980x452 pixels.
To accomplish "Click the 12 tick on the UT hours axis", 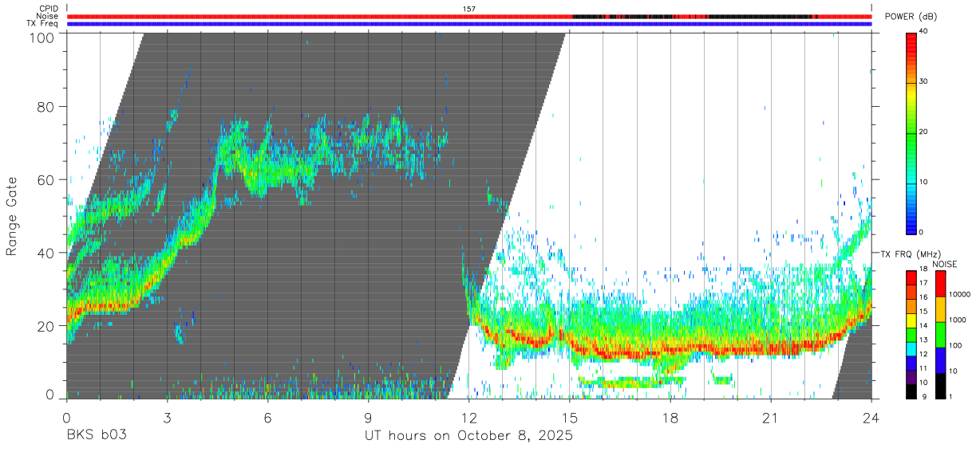I will point(468,418).
